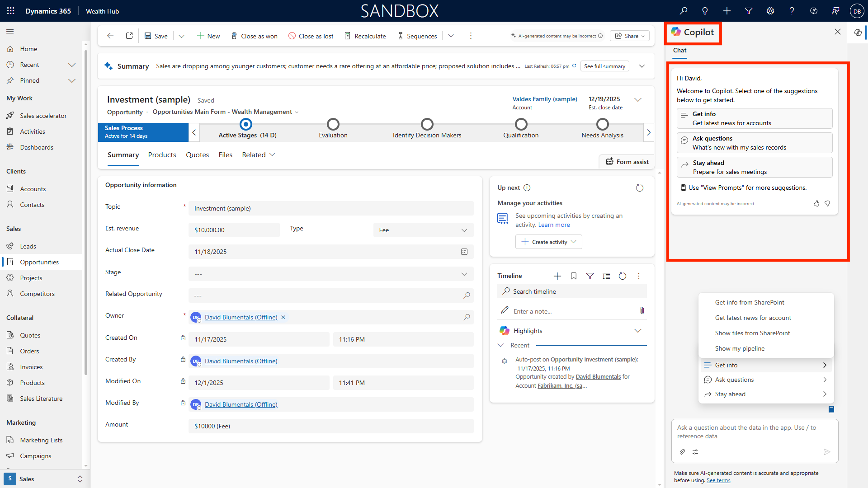Open the Actual Close Date calendar icon

click(464, 252)
